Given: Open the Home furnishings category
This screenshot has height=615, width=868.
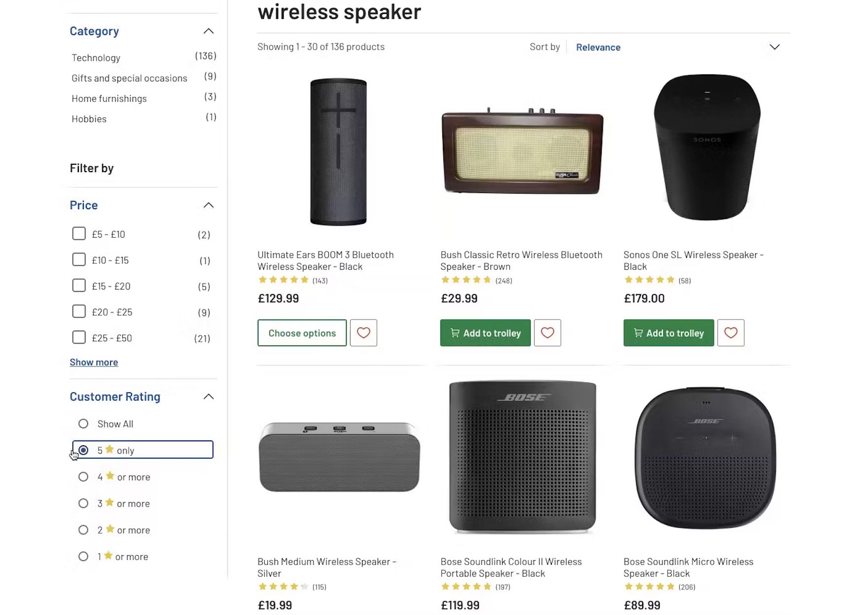Looking at the screenshot, I should 108,98.
